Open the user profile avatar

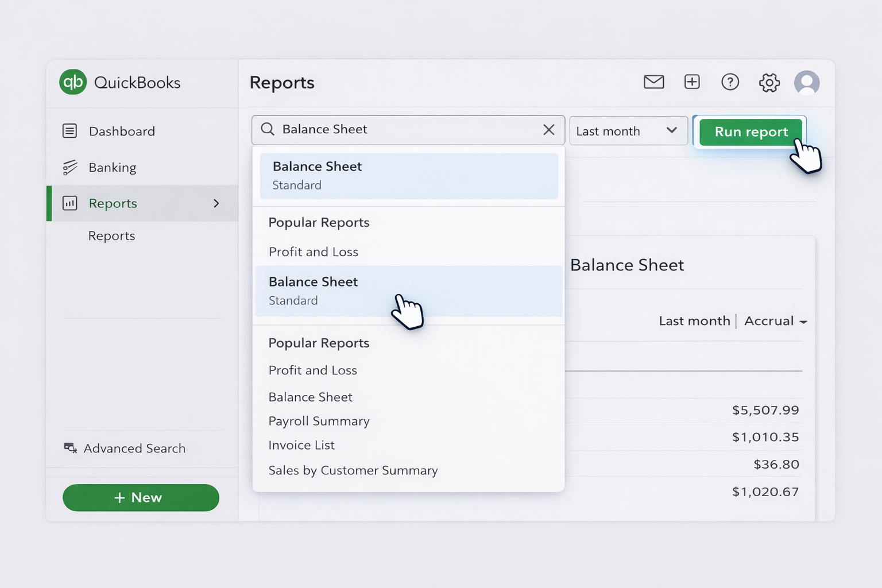tap(807, 83)
